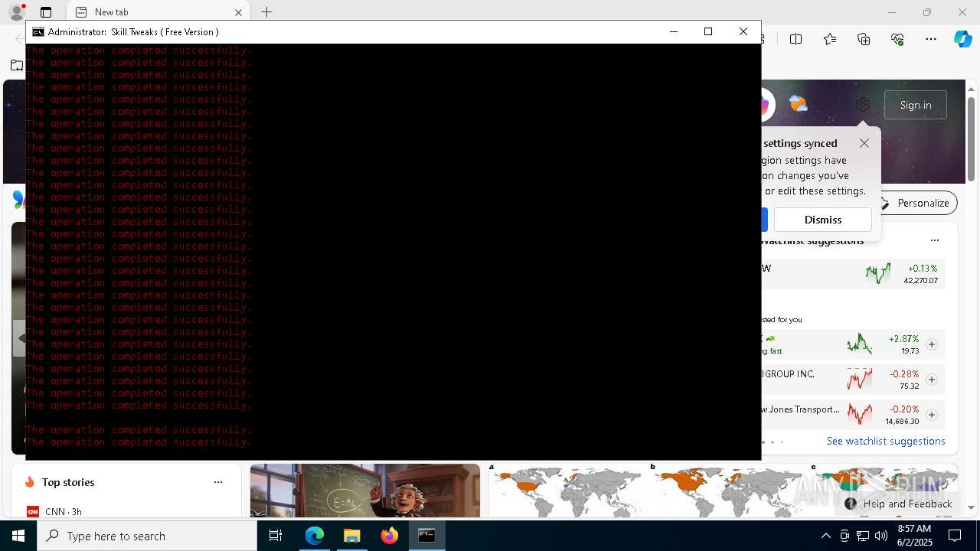Open Copilot sidebar icon
Image resolution: width=980 pixels, height=551 pixels.
[x=963, y=39]
